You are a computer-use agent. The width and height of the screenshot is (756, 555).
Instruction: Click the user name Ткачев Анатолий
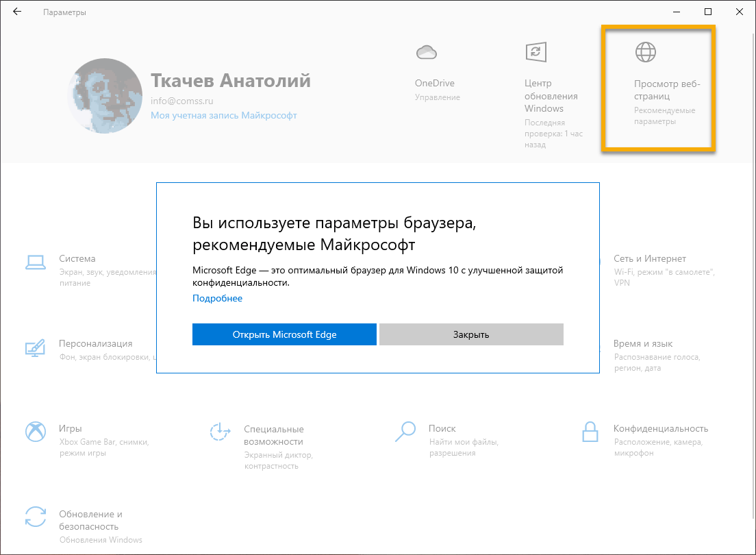click(231, 81)
